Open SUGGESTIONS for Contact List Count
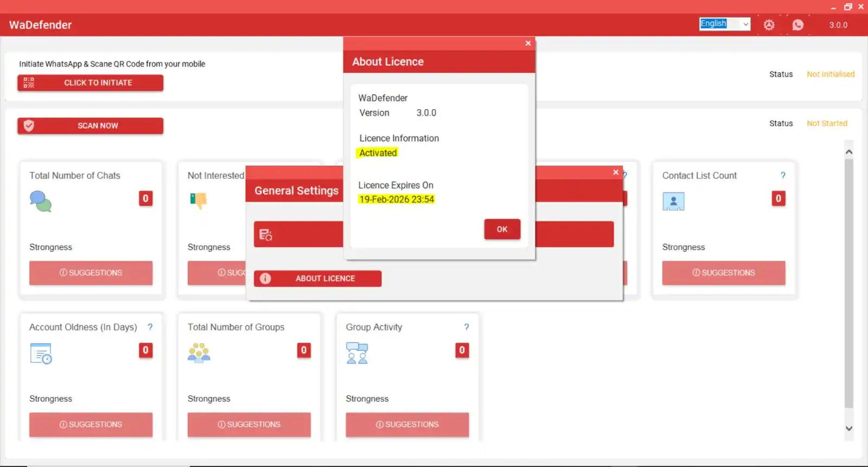The height and width of the screenshot is (467, 868). click(724, 273)
